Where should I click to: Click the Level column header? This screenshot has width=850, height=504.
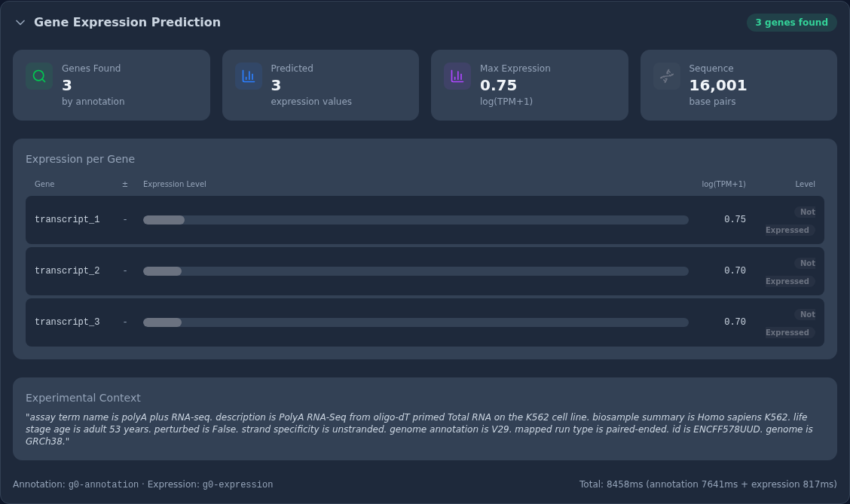point(805,185)
